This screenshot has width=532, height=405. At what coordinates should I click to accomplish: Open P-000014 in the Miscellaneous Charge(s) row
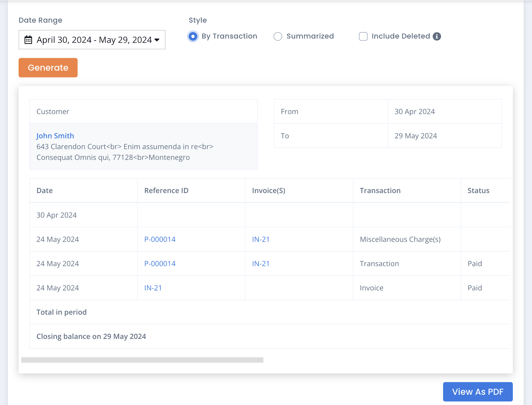pyautogui.click(x=160, y=239)
